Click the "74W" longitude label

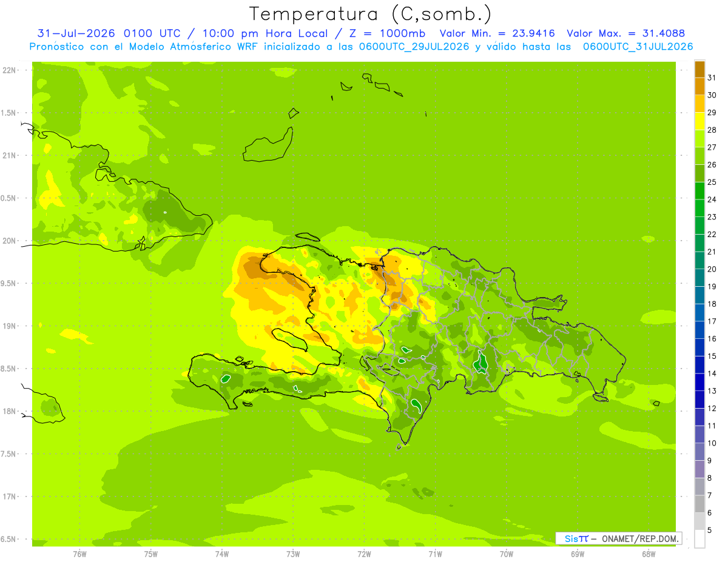pos(222,554)
